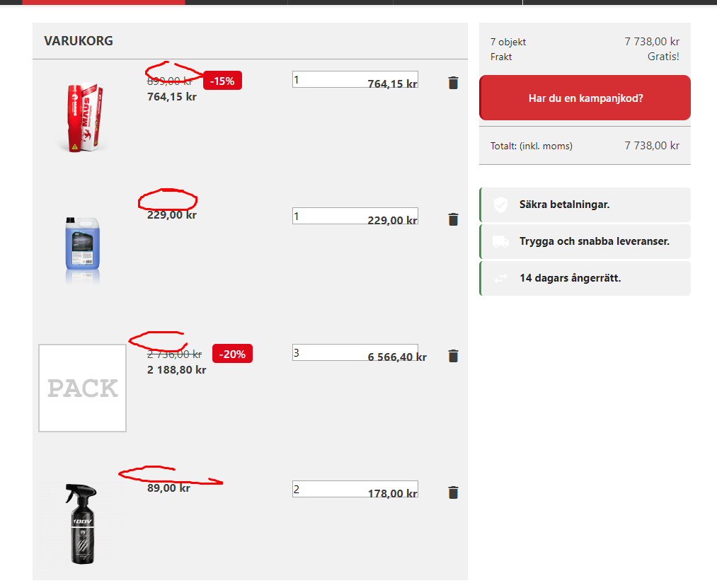Viewport: 717px width, 588px height.
Task: Remove the 229,00 kr blue canister item
Action: pyautogui.click(x=453, y=219)
